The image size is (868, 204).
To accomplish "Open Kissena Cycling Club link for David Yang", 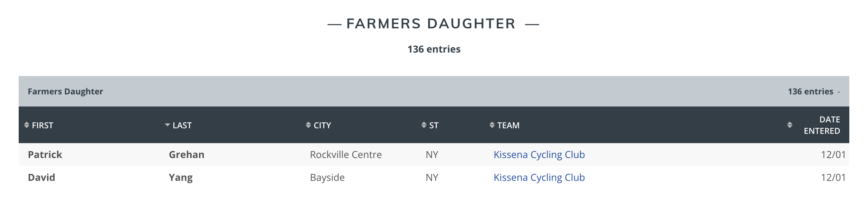I will tap(539, 177).
